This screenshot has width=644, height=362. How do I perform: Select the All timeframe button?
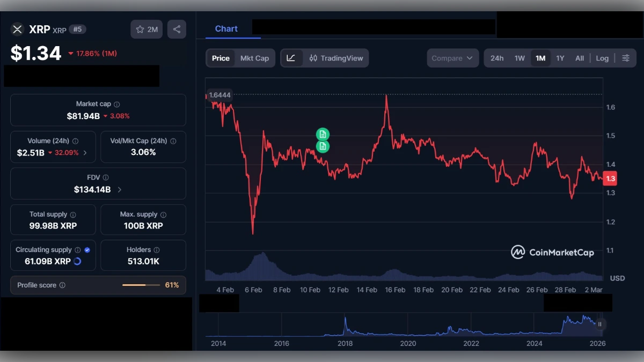point(580,58)
